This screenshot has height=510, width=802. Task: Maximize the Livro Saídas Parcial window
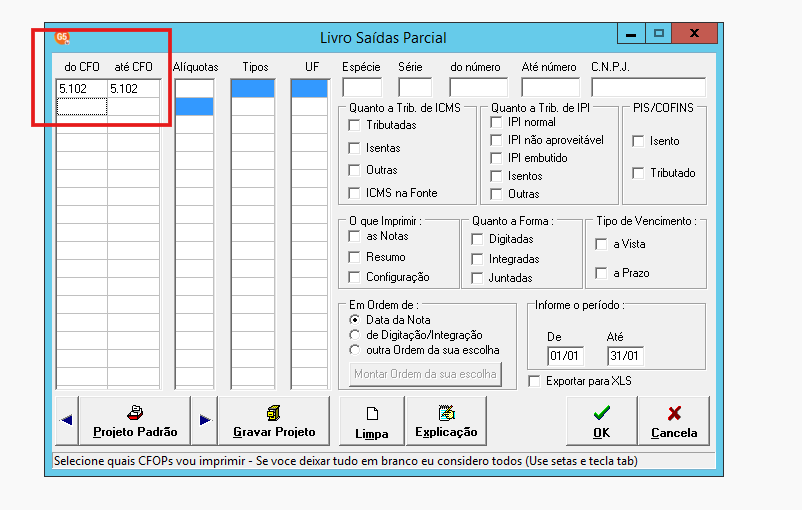click(659, 34)
